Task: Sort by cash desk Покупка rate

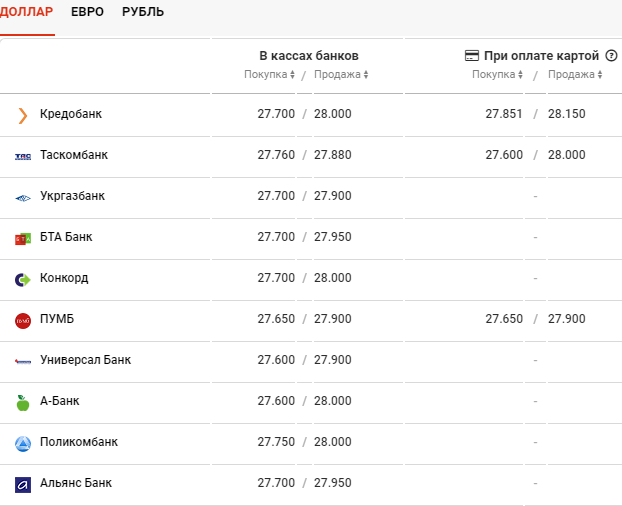Action: click(270, 75)
